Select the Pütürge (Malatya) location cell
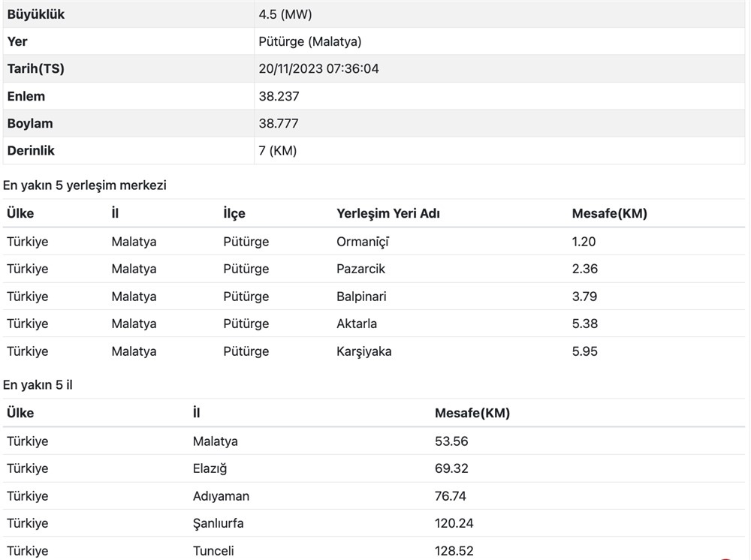Viewport: 751px width, 560px height. [309, 42]
